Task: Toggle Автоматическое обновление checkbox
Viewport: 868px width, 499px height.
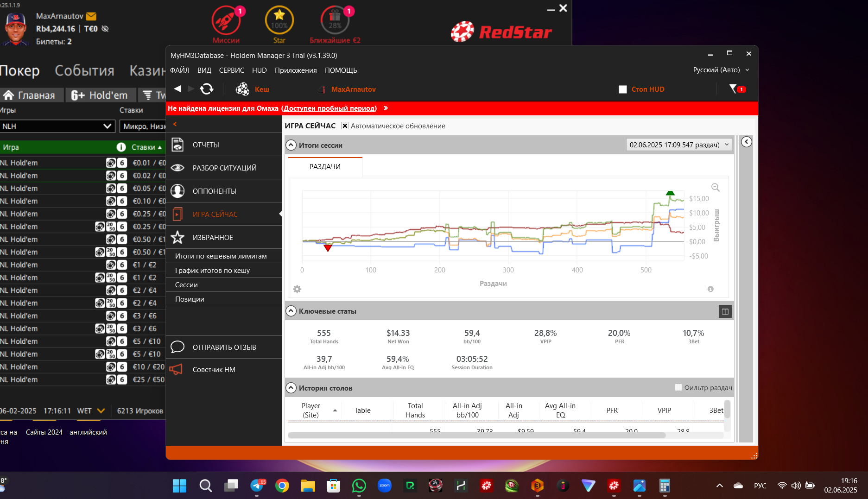Action: coord(345,126)
